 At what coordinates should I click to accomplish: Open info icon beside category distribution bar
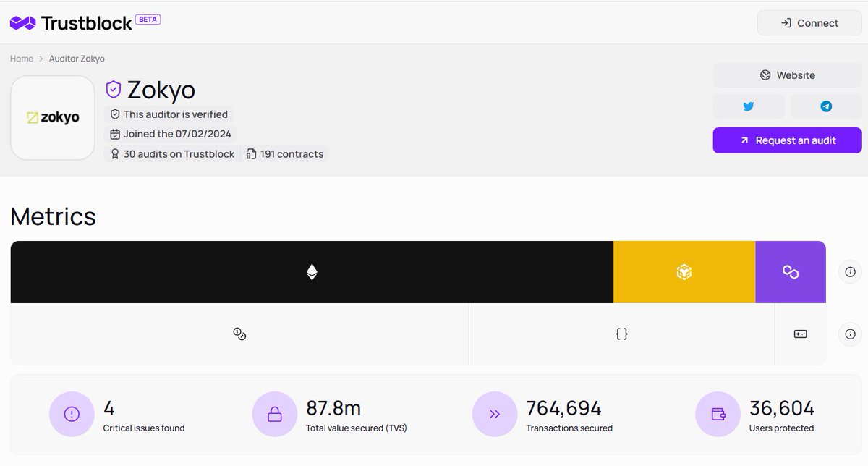point(850,334)
